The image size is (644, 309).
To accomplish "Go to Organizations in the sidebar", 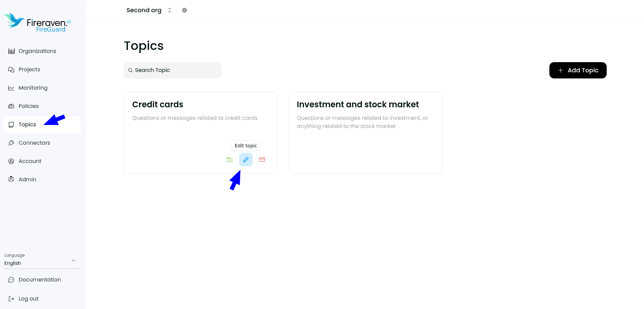I will coord(37,51).
